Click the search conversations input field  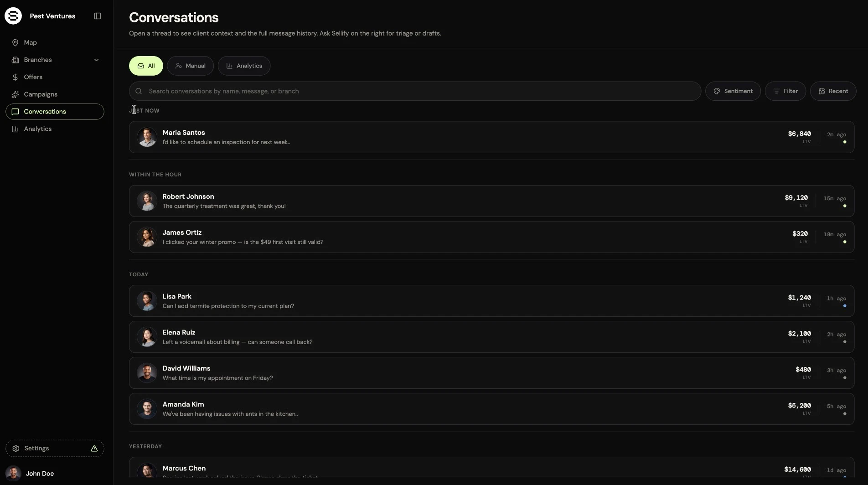(415, 91)
